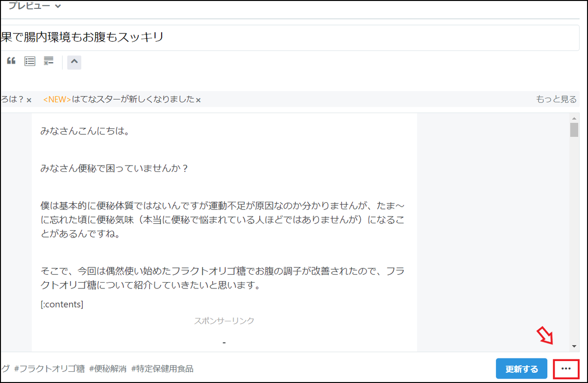Insert a 続きを読む break with the toolbar icon
588x383 pixels.
coord(48,61)
